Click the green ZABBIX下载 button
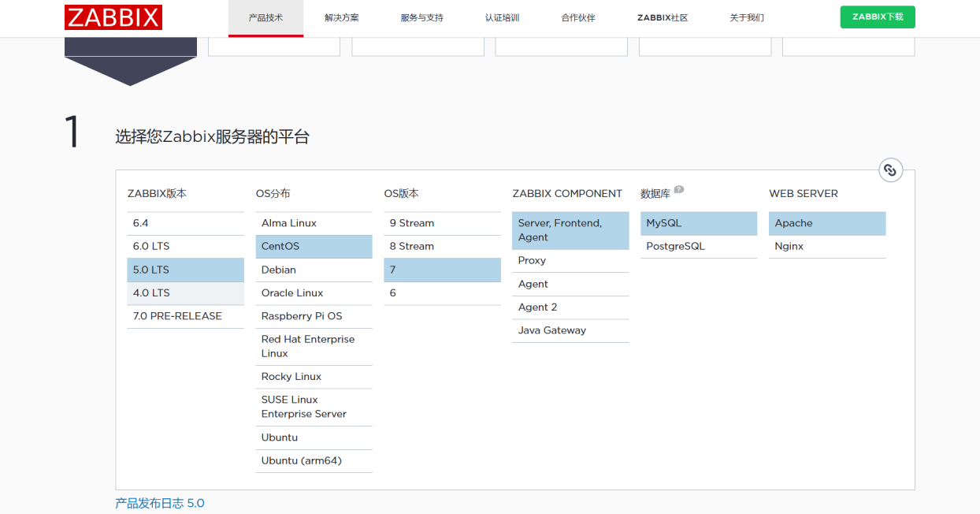Viewport: 980px width, 514px height. pyautogui.click(x=878, y=17)
